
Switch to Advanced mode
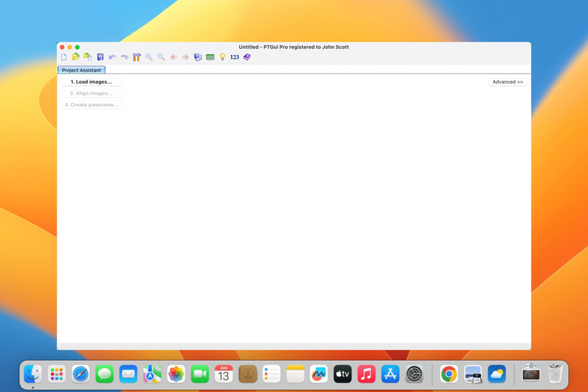pos(508,82)
